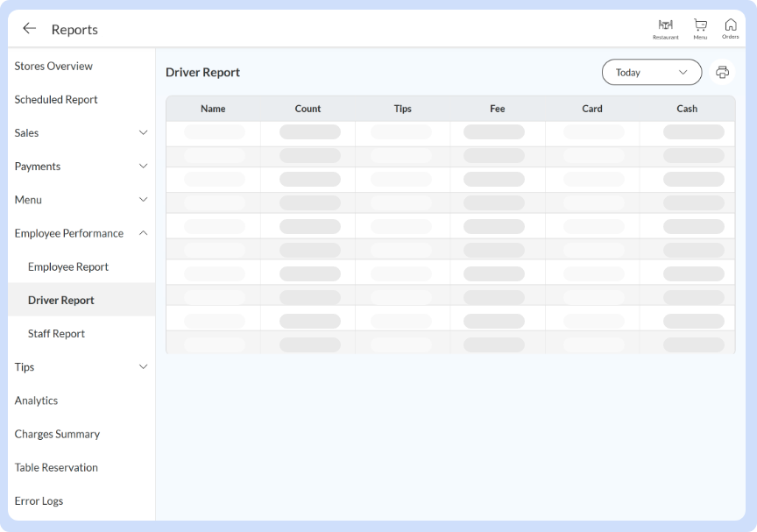Expand the Menu reports section
The image size is (757, 532).
[144, 200]
